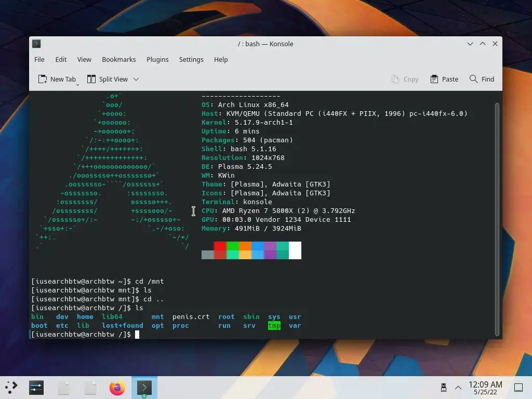Image resolution: width=532 pixels, height=399 pixels.
Task: Click the terminal vertical scrollbar
Action: tap(497, 219)
